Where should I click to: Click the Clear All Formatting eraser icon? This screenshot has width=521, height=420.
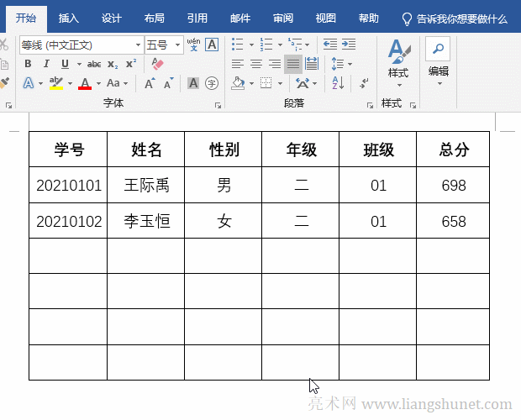(x=157, y=64)
